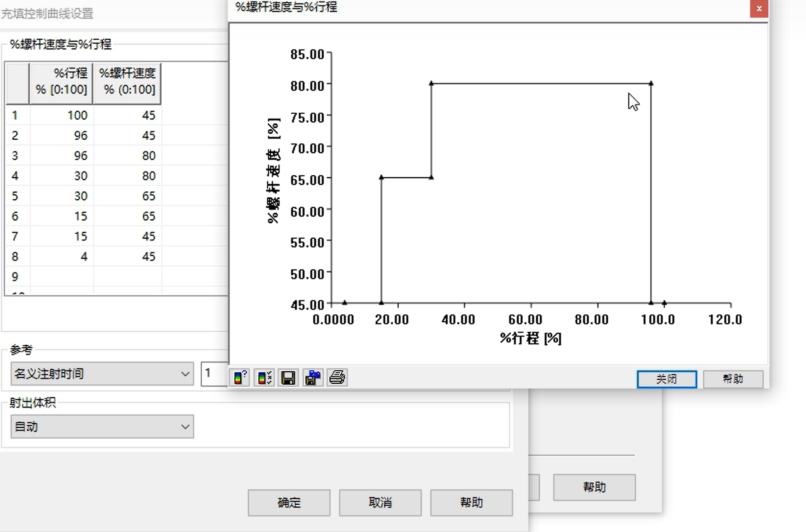Click the printer icon in graph toolbar
Viewport: 806px width, 532px height.
[x=337, y=377]
